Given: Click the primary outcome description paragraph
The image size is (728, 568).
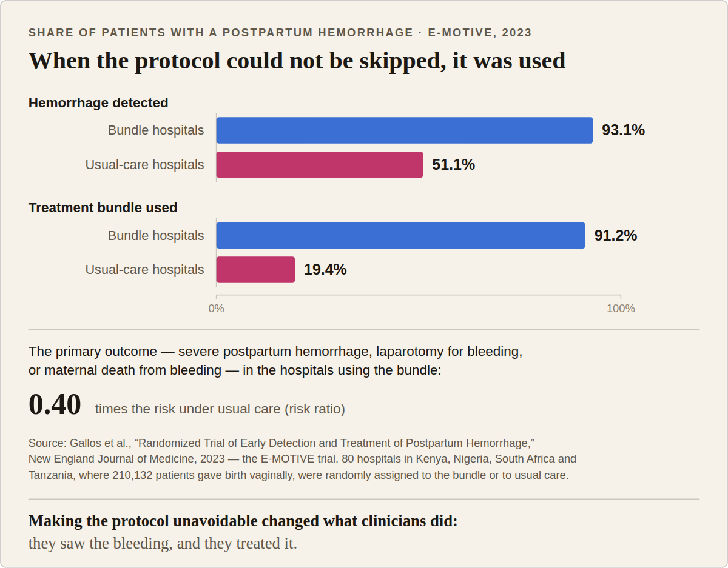Looking at the screenshot, I should 275,361.
